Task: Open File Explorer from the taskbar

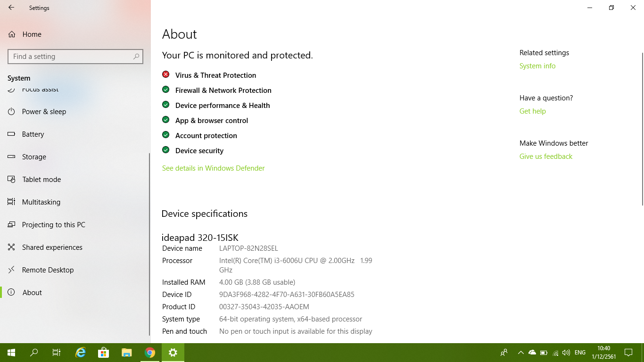Action: pyautogui.click(x=127, y=352)
